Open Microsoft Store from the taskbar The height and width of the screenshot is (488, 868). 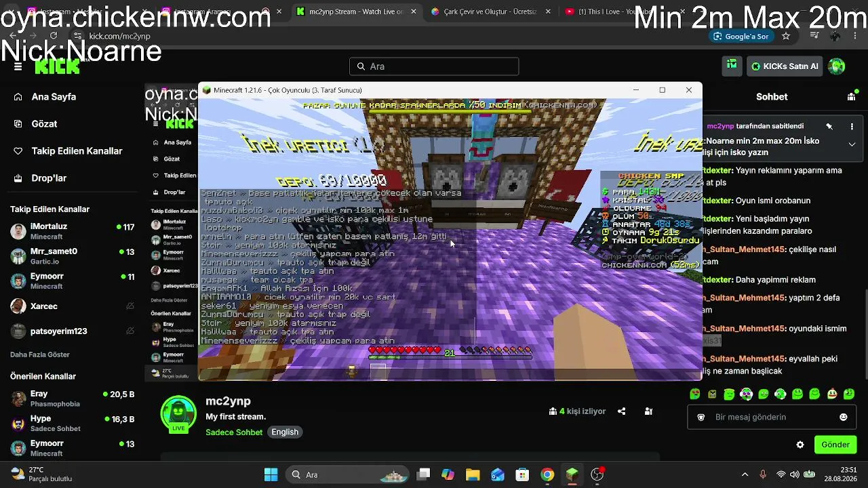(x=522, y=474)
